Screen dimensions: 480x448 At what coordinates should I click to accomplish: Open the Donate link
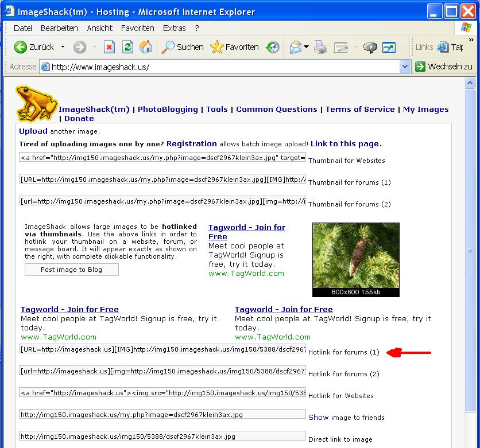(79, 118)
